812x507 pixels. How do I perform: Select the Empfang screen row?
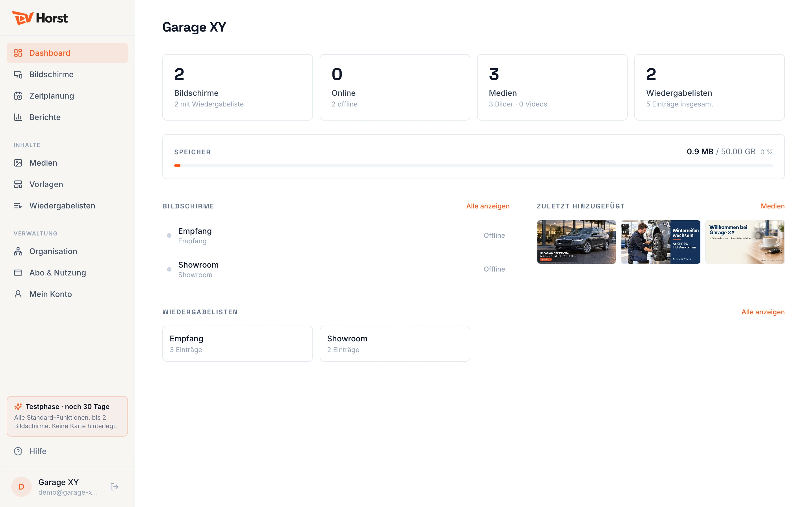[x=336, y=236]
